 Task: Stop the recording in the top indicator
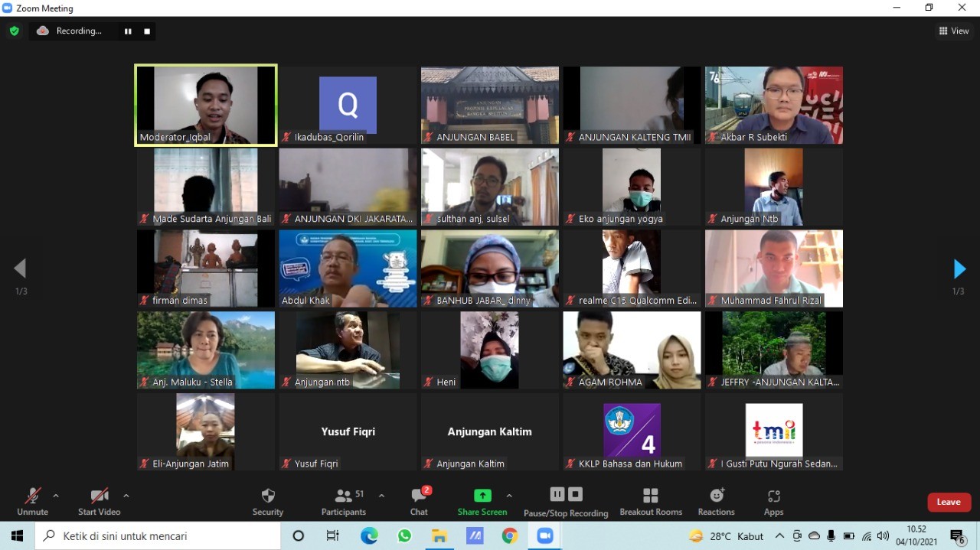(x=147, y=31)
